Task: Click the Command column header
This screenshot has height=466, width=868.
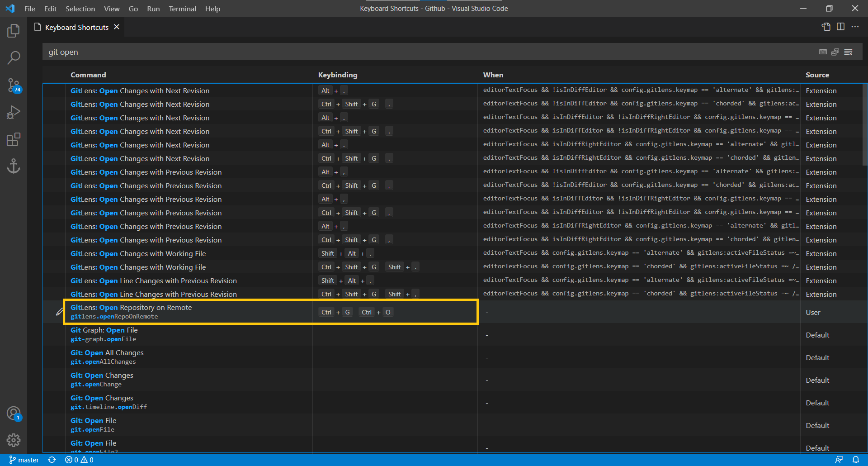Action: 88,75
